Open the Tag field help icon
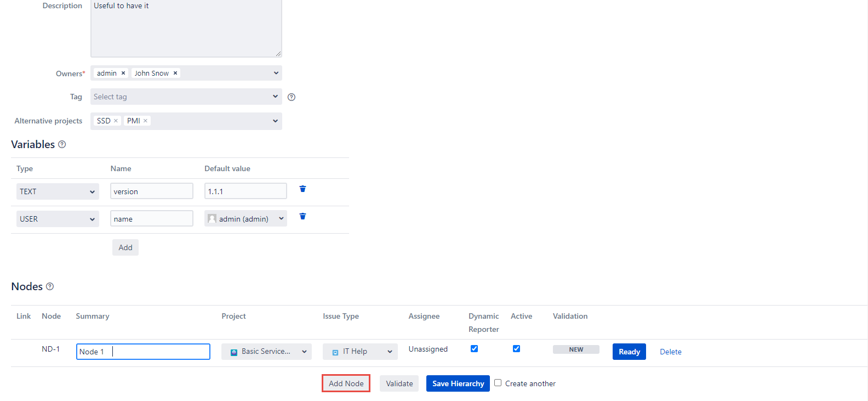This screenshot has height=401, width=868. click(292, 97)
